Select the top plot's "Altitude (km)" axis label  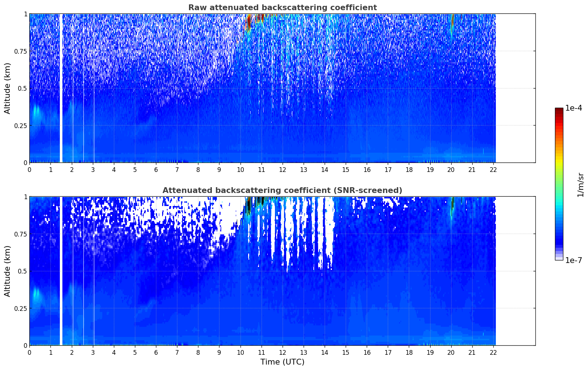pyautogui.click(x=8, y=88)
